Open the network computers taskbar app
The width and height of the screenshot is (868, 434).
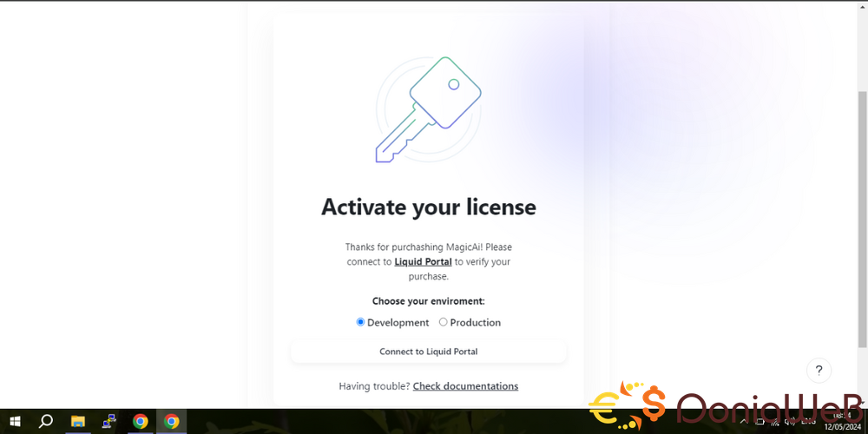(109, 421)
